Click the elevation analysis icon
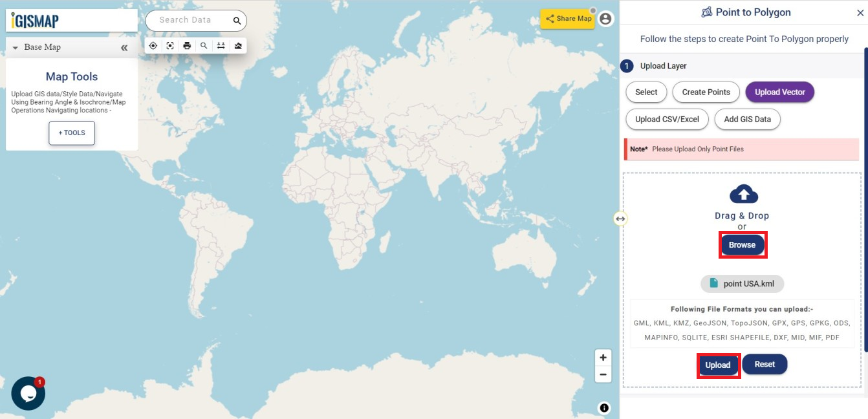This screenshot has height=419, width=868. (237, 45)
